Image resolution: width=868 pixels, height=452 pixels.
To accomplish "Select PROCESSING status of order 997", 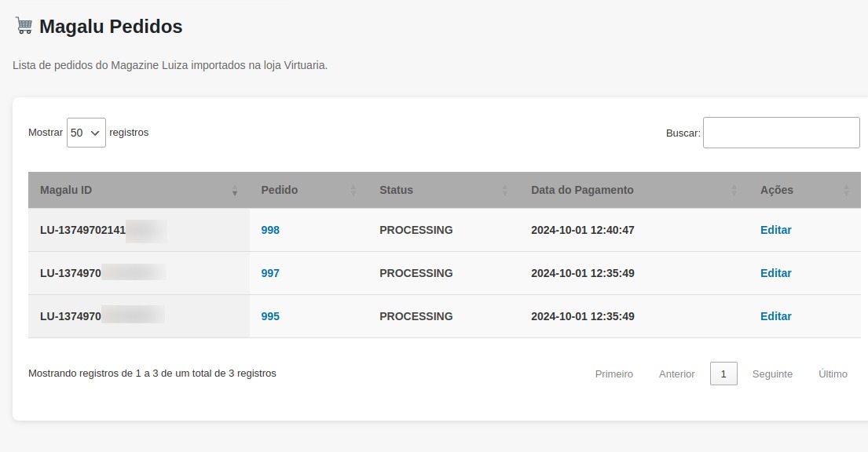I will pos(416,273).
